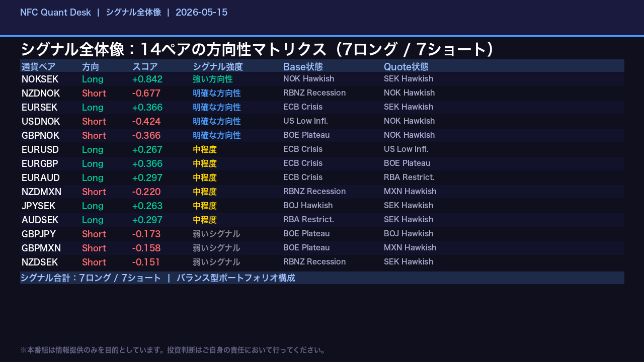Select the GBPJPY pair cell
Screen dimensions: 644x362
pyautogui.click(x=39, y=234)
